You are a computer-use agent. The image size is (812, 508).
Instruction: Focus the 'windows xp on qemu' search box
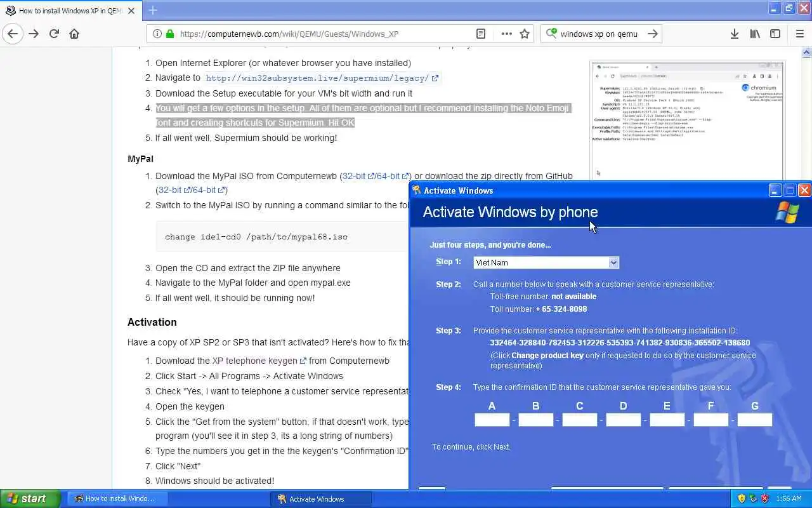tap(599, 34)
